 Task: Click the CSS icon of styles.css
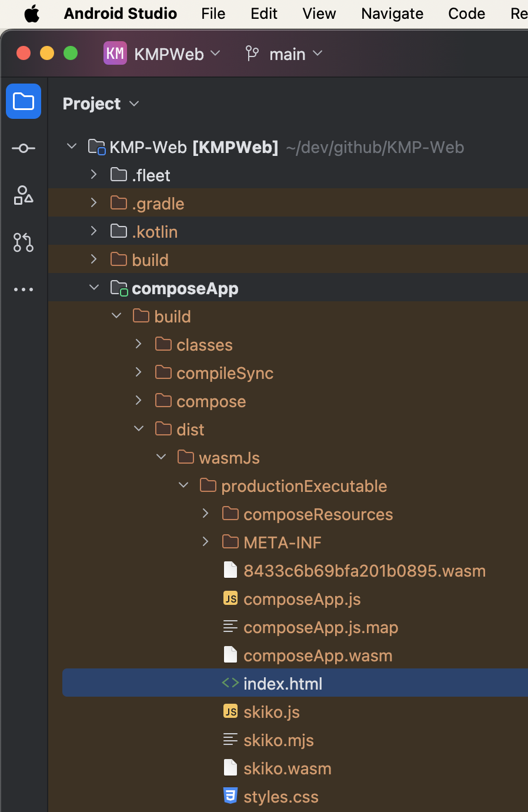coord(230,796)
